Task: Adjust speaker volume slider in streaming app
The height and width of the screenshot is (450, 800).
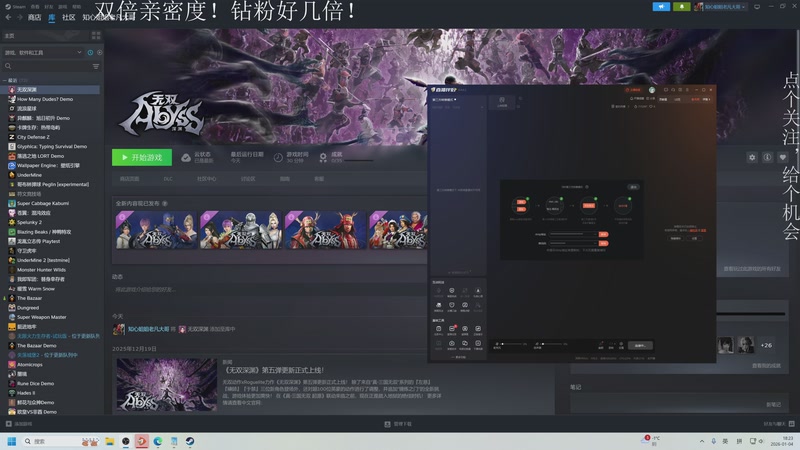Action: click(x=553, y=344)
